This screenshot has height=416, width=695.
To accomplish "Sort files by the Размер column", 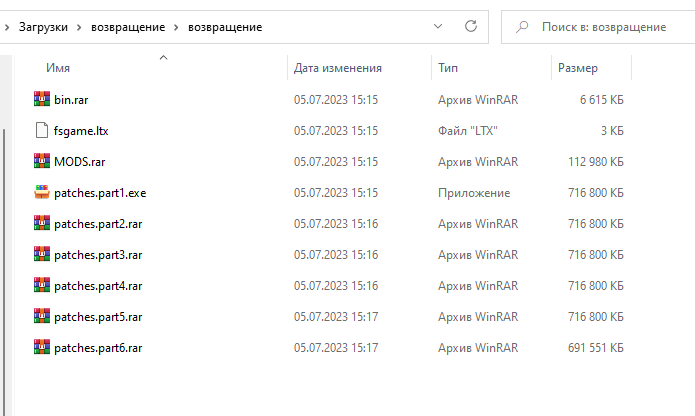I will [x=578, y=68].
